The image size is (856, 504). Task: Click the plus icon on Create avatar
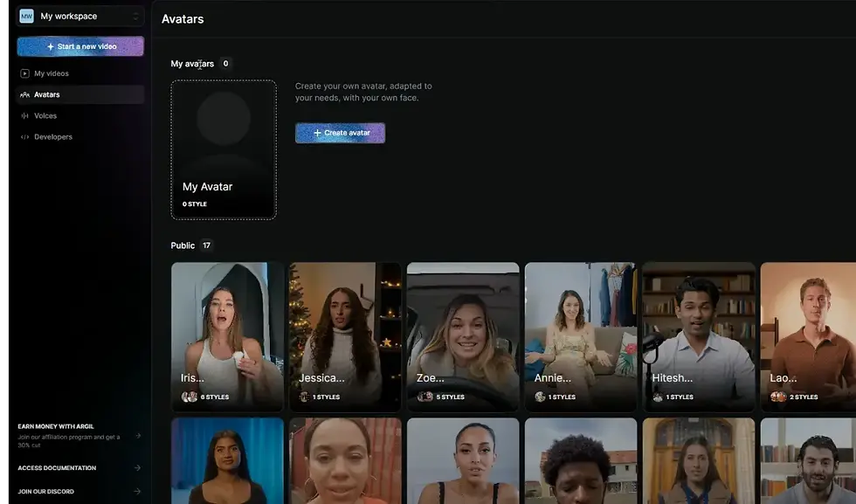click(317, 133)
